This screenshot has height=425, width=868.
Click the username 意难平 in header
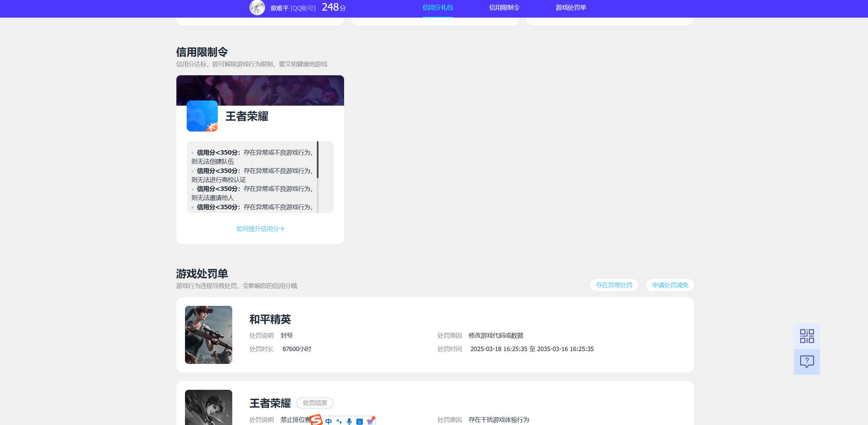279,8
